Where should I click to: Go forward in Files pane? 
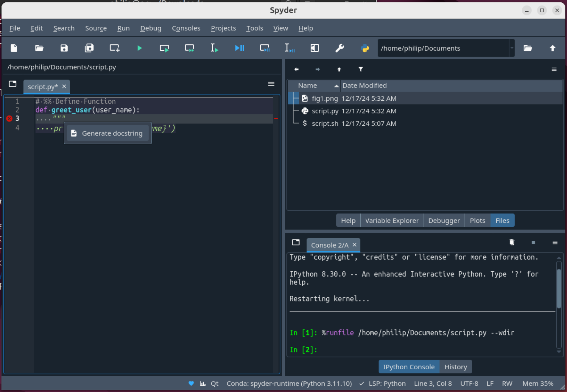click(x=318, y=69)
